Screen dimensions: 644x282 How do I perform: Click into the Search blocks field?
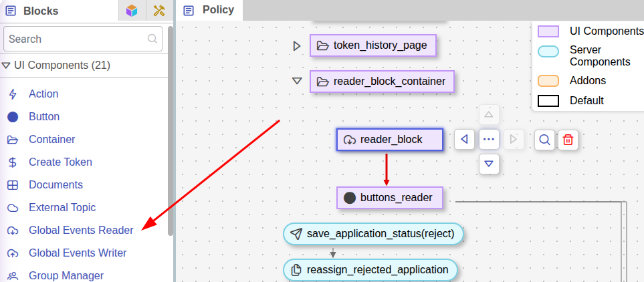pos(77,39)
